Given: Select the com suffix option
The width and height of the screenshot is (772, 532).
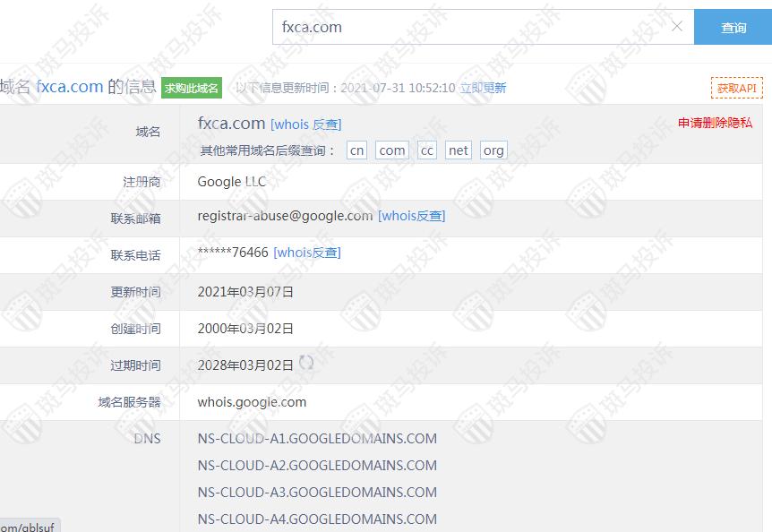Looking at the screenshot, I should [x=392, y=150].
